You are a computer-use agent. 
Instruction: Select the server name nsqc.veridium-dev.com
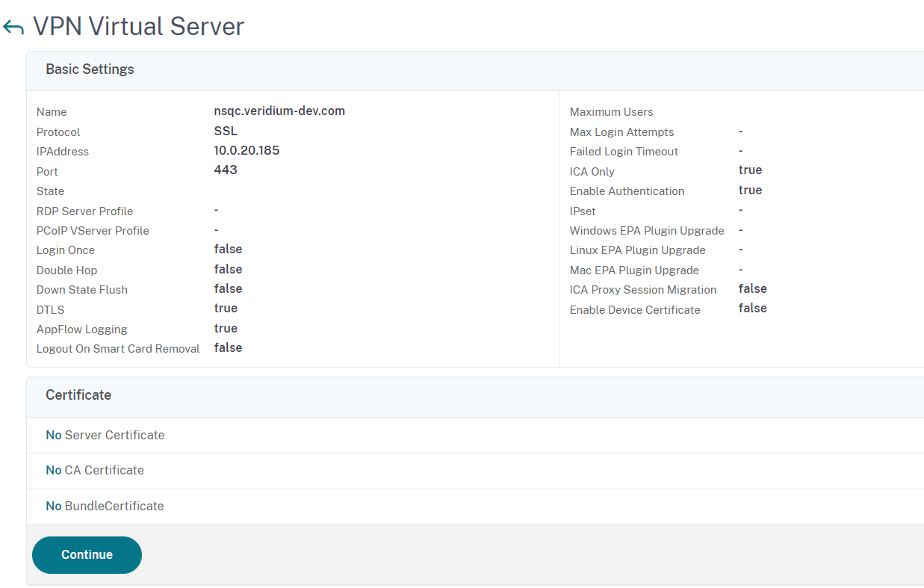(x=279, y=111)
